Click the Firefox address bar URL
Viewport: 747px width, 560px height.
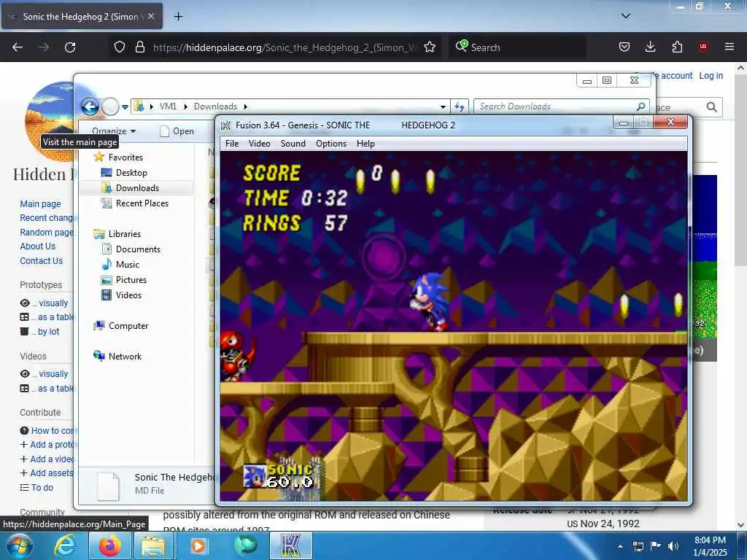(x=285, y=47)
